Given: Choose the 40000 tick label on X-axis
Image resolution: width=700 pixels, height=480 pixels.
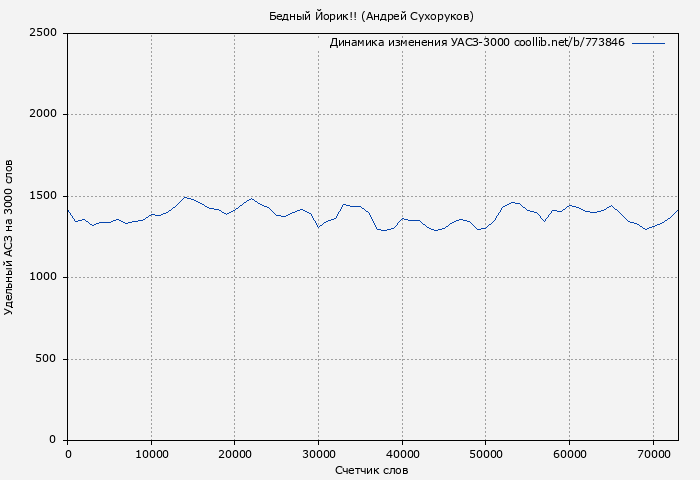Looking at the screenshot, I should (402, 455).
